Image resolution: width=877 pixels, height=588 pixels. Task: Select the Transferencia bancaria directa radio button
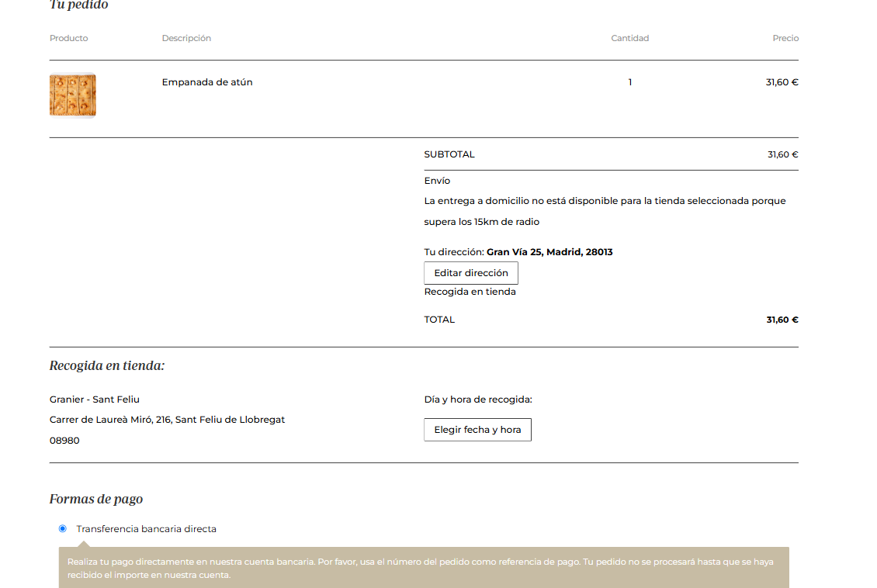coord(63,529)
